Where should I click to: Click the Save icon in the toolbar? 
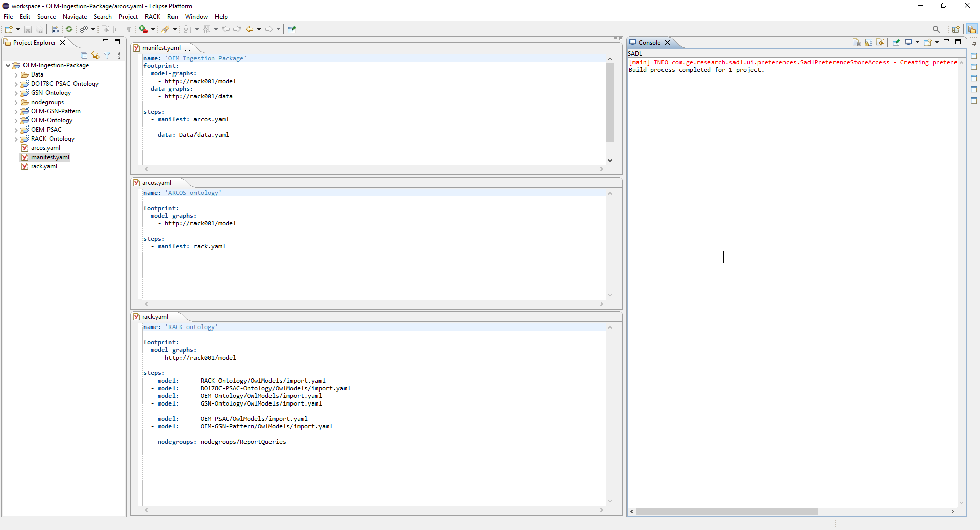(28, 29)
